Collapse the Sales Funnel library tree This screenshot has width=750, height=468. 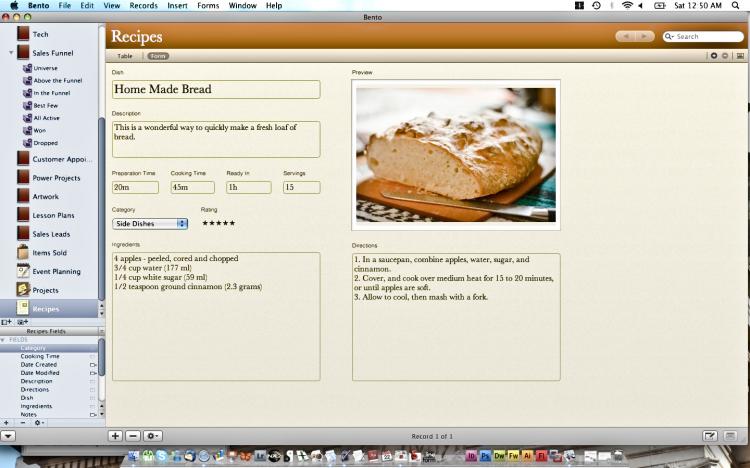[x=11, y=53]
